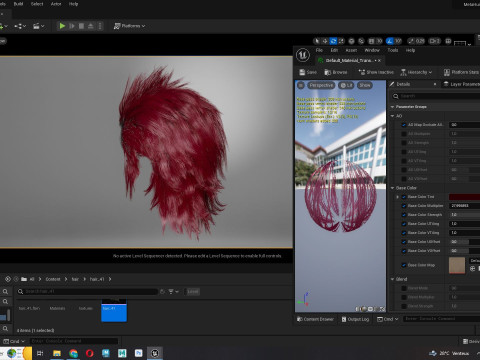Click the Details search field
This screenshot has width=480, height=360.
[x=437, y=96]
